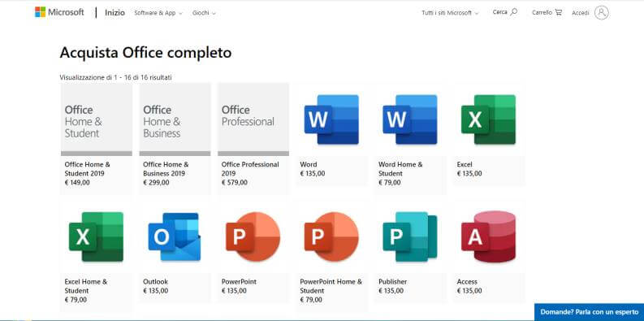Click the Accedi sign-in link
Viewport: 644px width, 321px height.
[581, 13]
